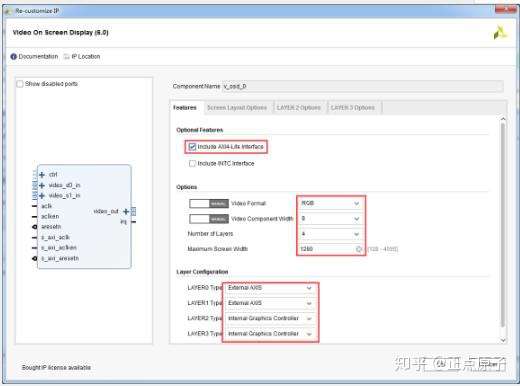Screen dimensions: 520x386
Task: Open the LAYER1 Type dropdown
Action: (270, 303)
